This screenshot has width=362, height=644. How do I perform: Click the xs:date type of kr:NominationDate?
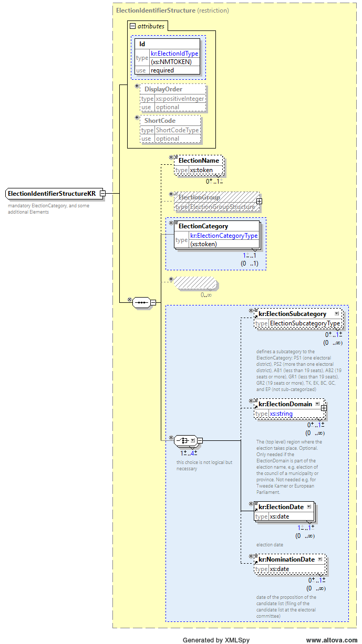(280, 569)
